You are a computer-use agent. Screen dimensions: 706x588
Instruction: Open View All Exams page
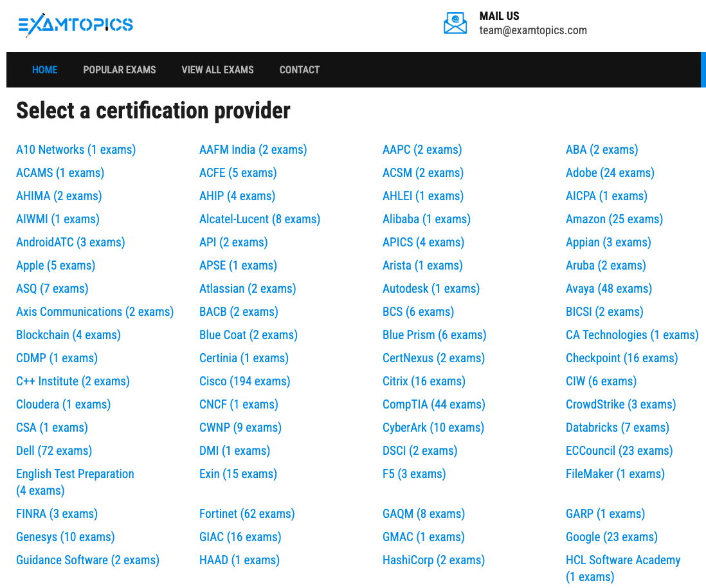(217, 69)
